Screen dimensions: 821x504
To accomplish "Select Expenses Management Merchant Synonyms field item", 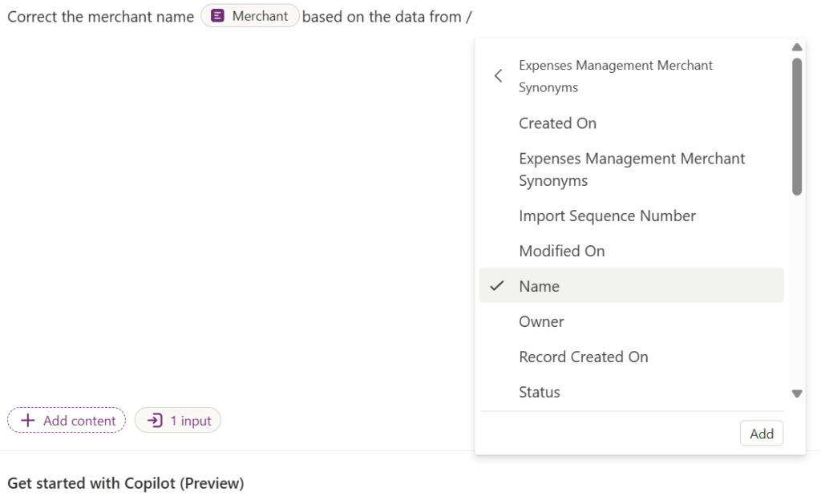I will 631,170.
